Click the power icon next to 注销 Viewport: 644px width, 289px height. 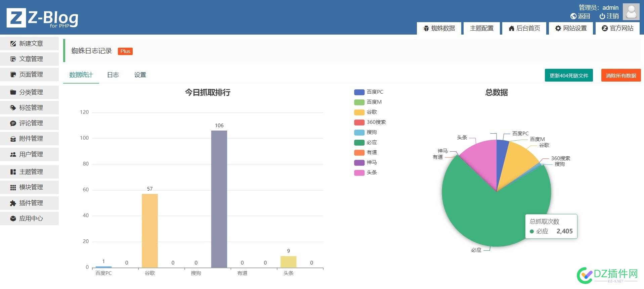[x=602, y=16]
